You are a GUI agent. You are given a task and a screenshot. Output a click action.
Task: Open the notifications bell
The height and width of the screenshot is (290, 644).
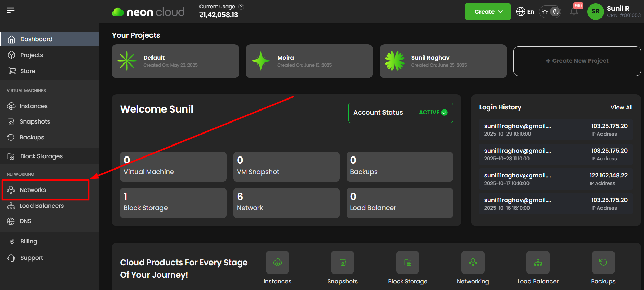point(574,12)
